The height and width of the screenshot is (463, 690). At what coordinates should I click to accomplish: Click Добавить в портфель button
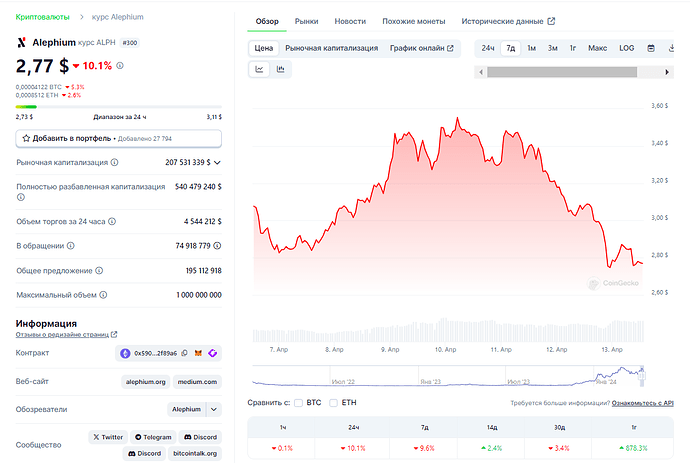[118, 138]
